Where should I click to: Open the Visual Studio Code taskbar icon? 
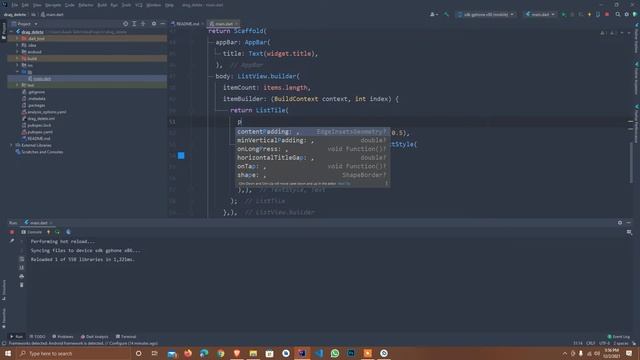(x=318, y=353)
